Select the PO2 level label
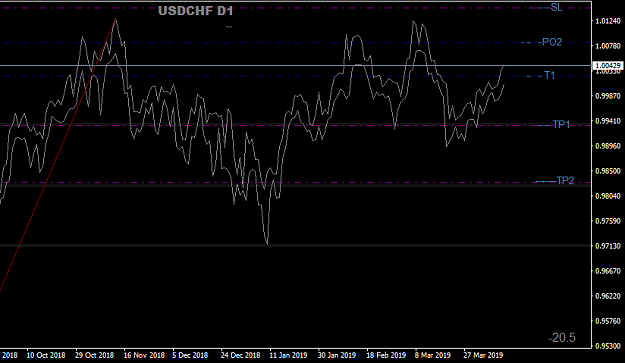The height and width of the screenshot is (363, 625). click(552, 42)
